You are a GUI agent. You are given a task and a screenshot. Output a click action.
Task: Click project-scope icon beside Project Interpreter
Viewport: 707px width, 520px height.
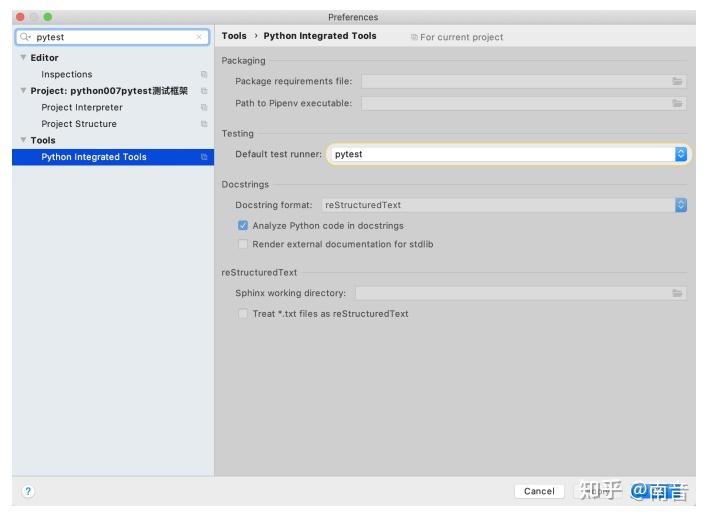tap(204, 107)
